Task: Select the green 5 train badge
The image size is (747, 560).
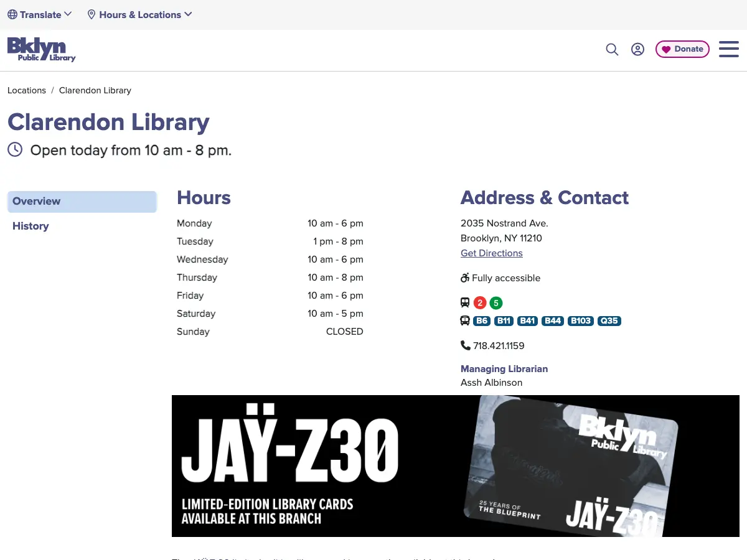Action: (496, 303)
